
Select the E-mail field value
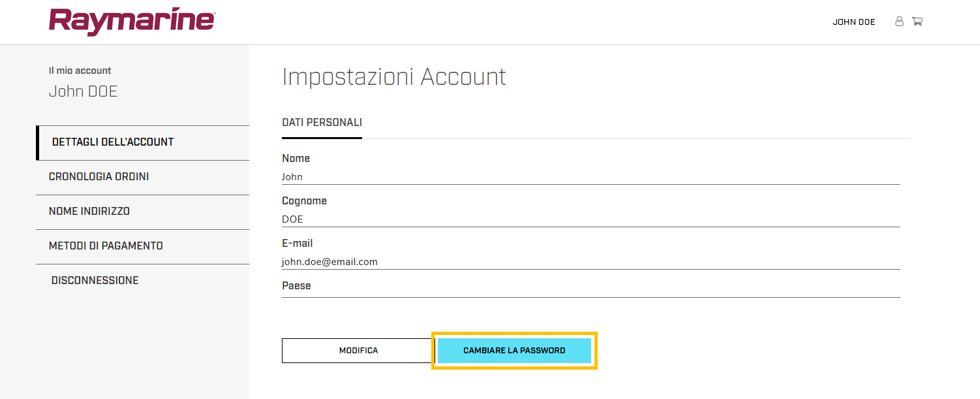pos(329,262)
